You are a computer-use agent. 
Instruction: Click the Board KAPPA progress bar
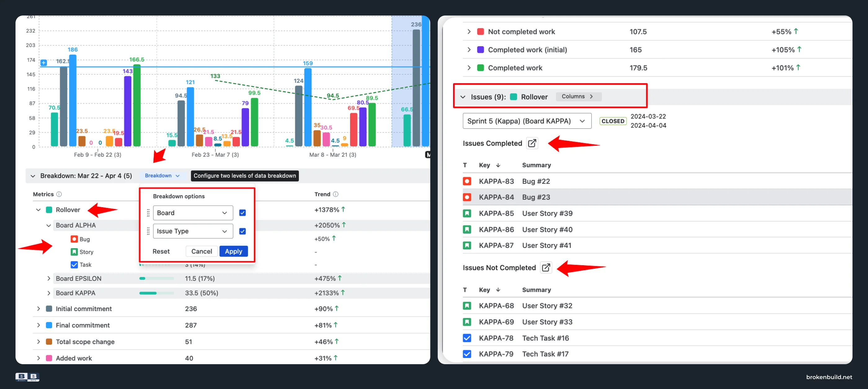pyautogui.click(x=157, y=293)
